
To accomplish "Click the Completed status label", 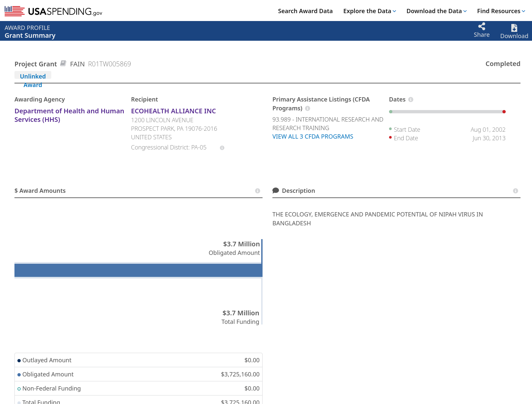I will coord(503,64).
